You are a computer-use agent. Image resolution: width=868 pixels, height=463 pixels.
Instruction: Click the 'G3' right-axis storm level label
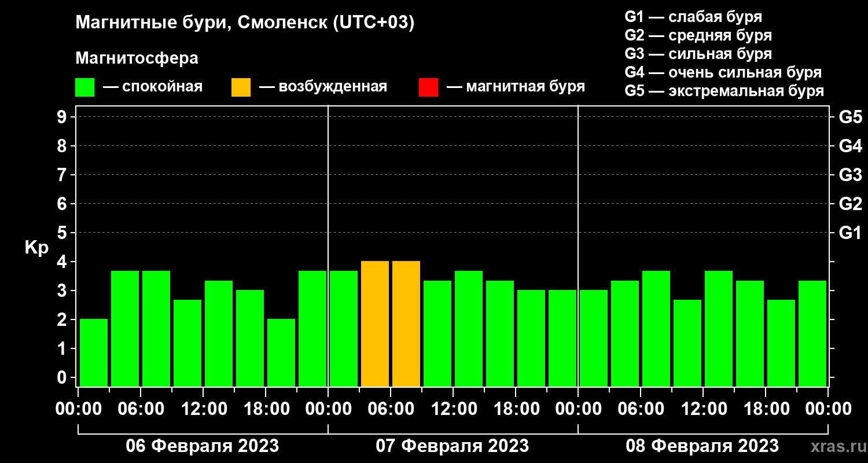click(850, 175)
